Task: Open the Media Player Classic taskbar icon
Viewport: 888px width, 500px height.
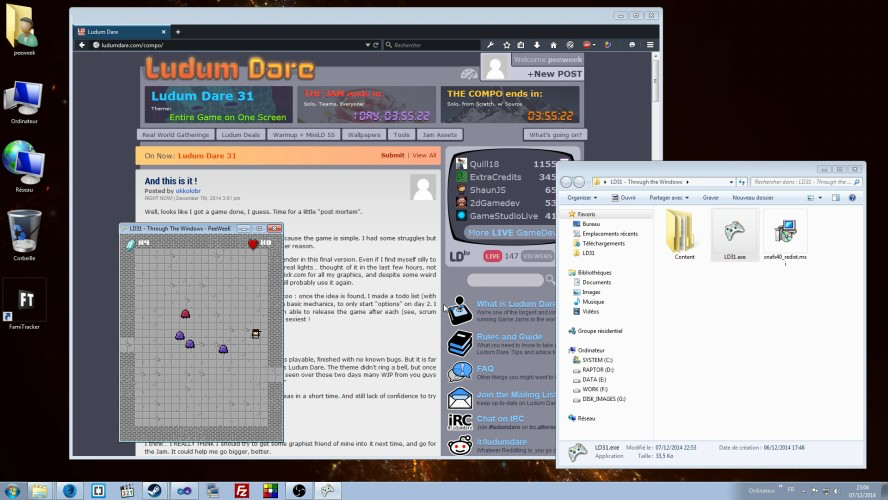Action: click(127, 490)
